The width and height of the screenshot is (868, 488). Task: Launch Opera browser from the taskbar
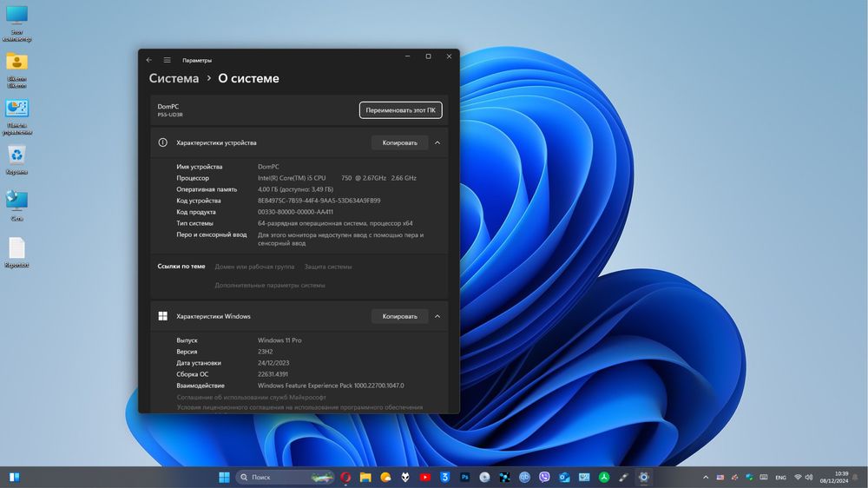point(345,477)
